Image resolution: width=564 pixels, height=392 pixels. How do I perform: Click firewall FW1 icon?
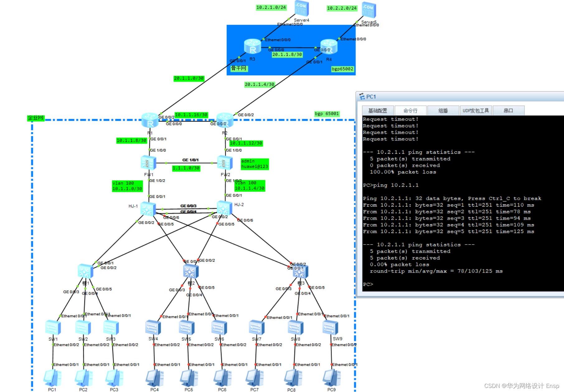pos(148,163)
